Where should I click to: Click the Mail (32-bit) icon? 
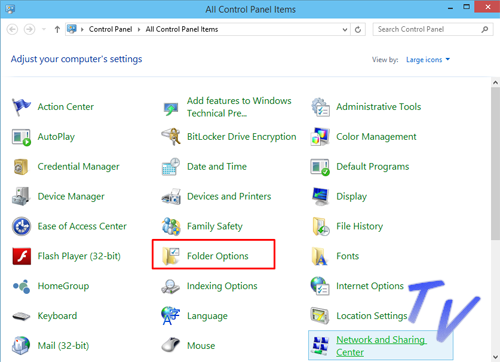[21, 345]
